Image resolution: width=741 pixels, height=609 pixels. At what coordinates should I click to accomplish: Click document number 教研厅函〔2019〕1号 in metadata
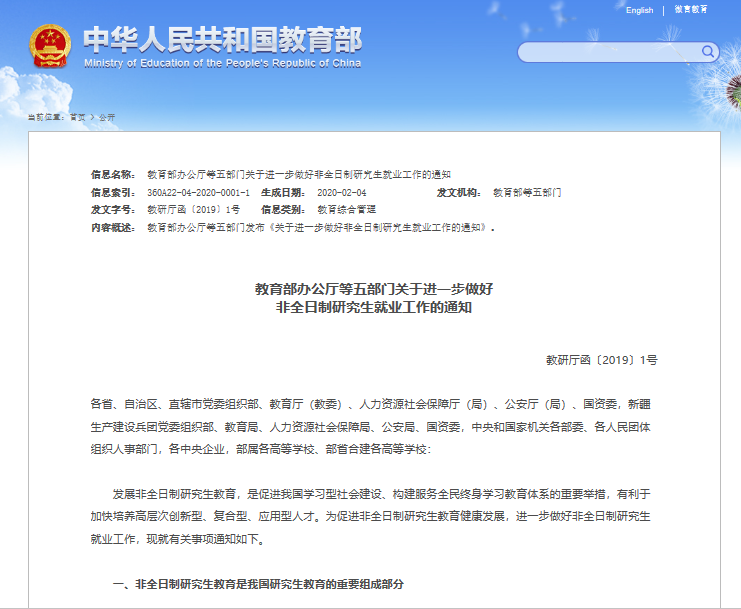pyautogui.click(x=194, y=210)
